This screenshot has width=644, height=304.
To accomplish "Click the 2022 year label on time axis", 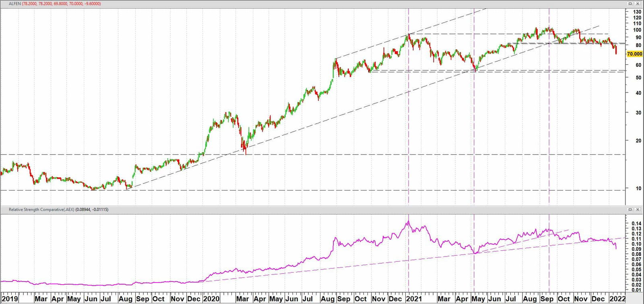I will (617, 299).
